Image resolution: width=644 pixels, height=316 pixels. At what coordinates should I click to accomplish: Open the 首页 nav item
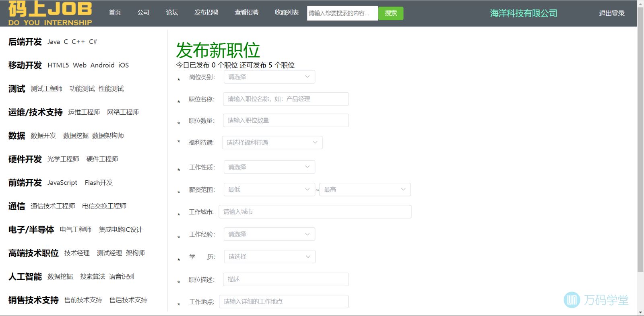coord(115,12)
